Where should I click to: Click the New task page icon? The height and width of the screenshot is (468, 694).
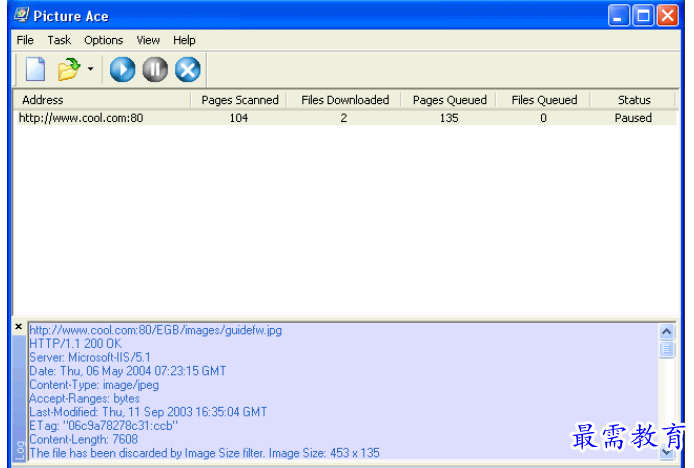pyautogui.click(x=35, y=69)
